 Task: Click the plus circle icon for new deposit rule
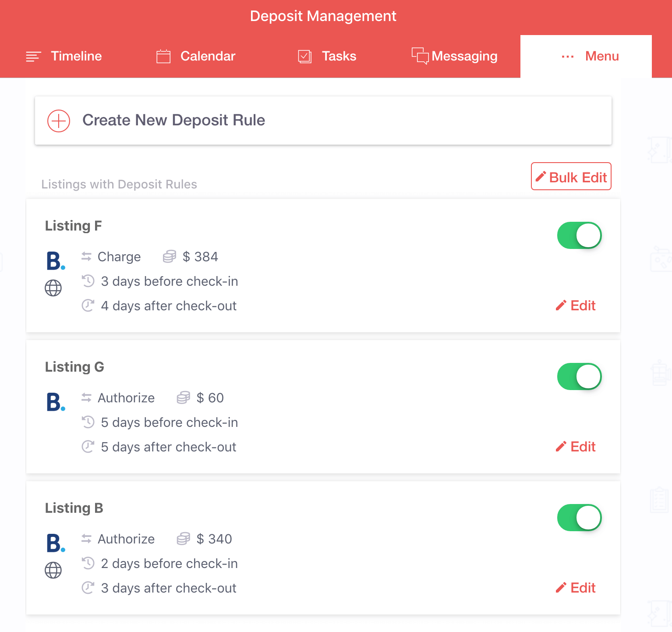(x=59, y=121)
